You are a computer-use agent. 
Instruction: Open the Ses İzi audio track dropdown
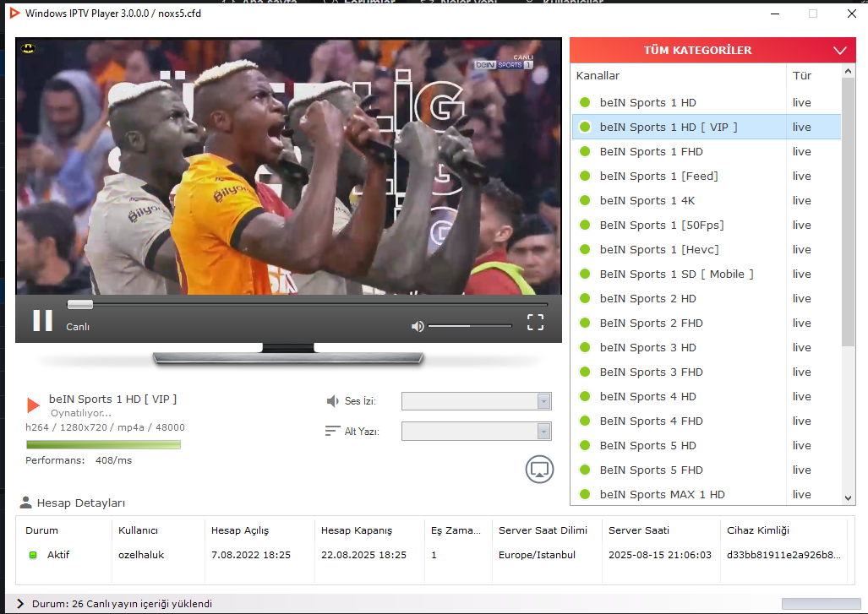[x=477, y=401]
